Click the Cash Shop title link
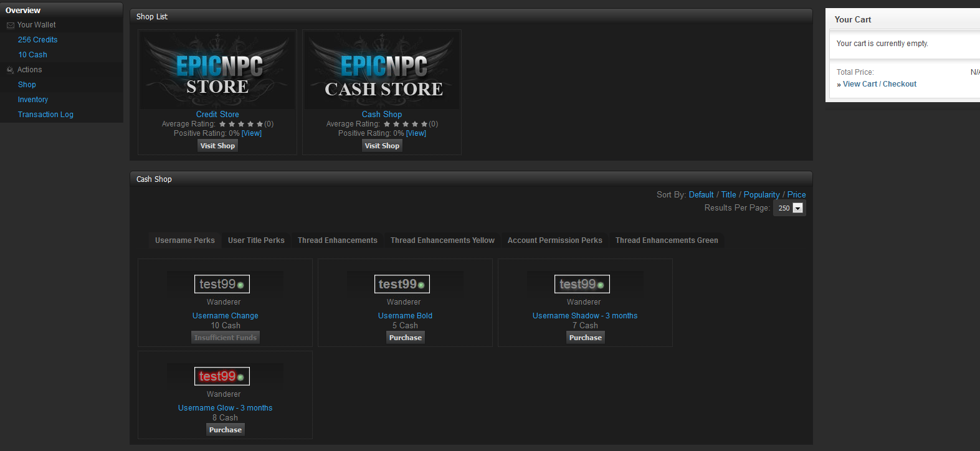980x451 pixels. click(x=382, y=115)
